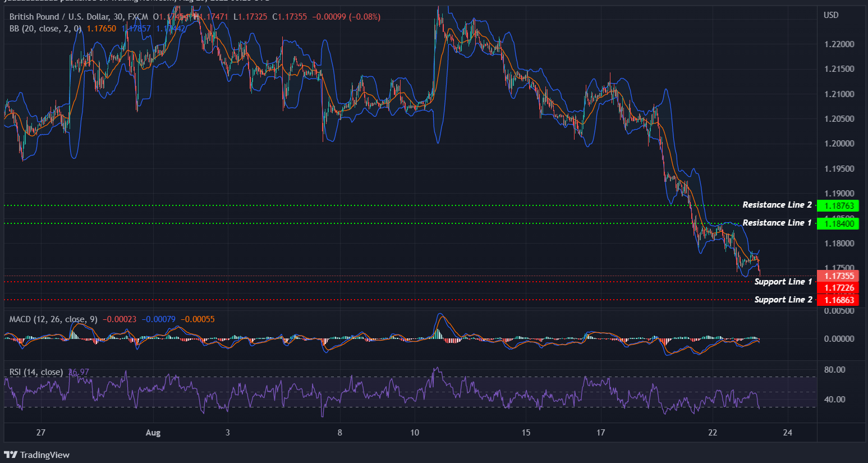Viewport: 868px width, 463px height.
Task: Click the Support Line 1 price label 1.17226
Action: click(838, 287)
